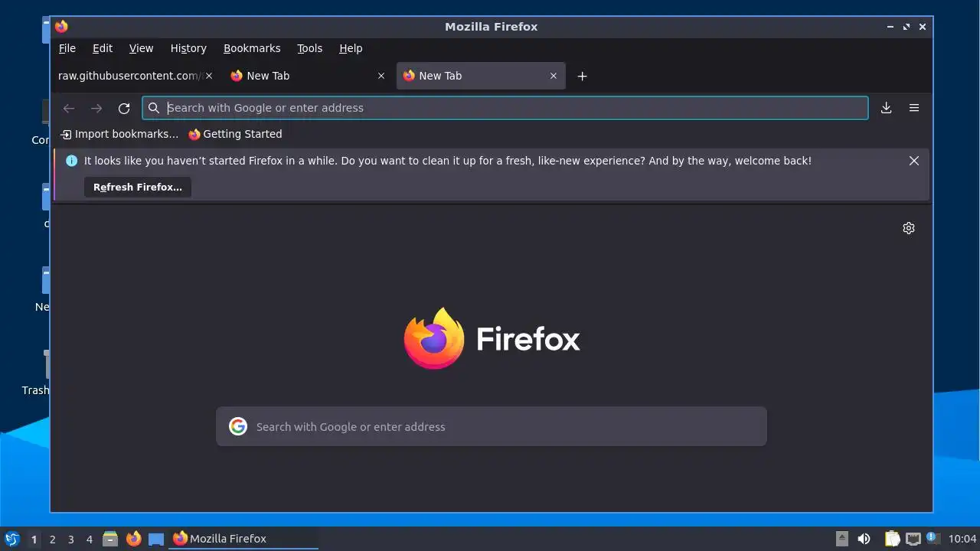980x551 pixels.
Task: Switch to workspace 3
Action: [x=70, y=539]
